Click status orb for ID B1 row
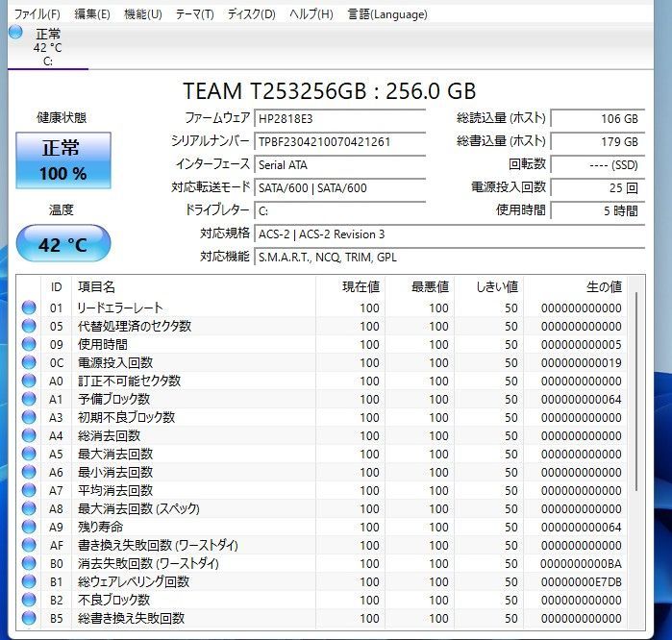The height and width of the screenshot is (640, 672). coord(29,581)
